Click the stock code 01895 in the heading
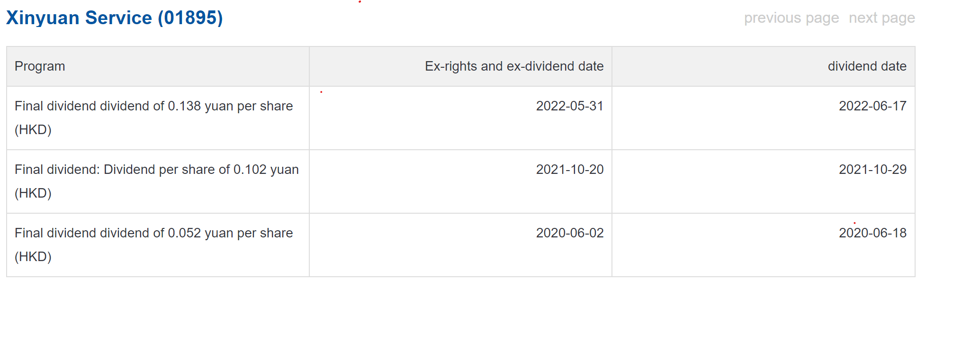The height and width of the screenshot is (344, 980). click(x=190, y=18)
